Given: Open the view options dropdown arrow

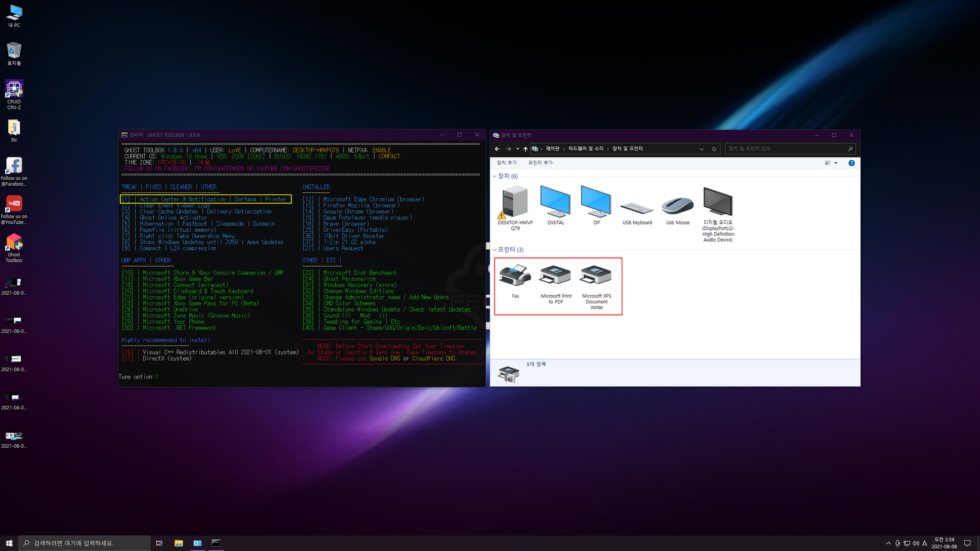Looking at the screenshot, I should click(836, 163).
